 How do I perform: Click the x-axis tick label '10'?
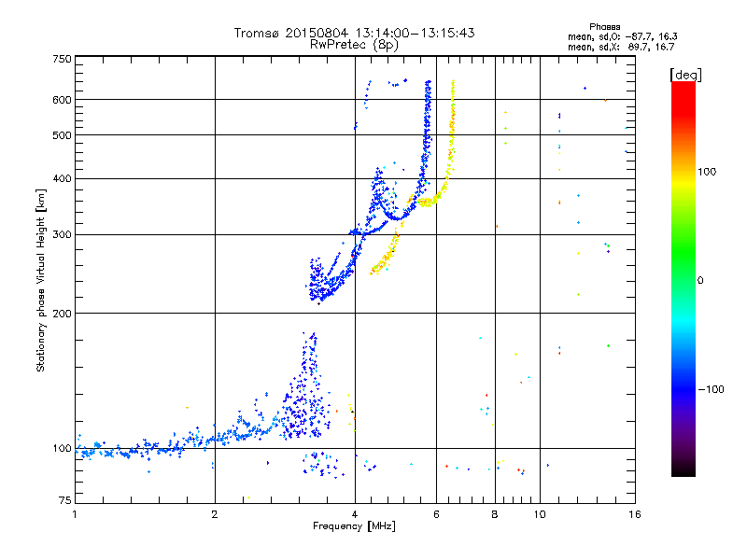pyautogui.click(x=540, y=514)
